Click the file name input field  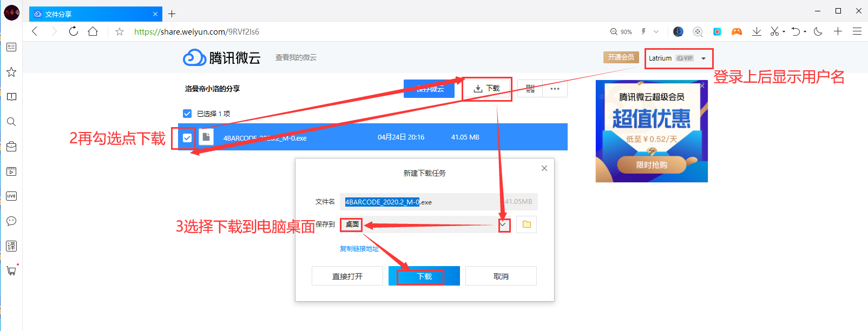439,202
